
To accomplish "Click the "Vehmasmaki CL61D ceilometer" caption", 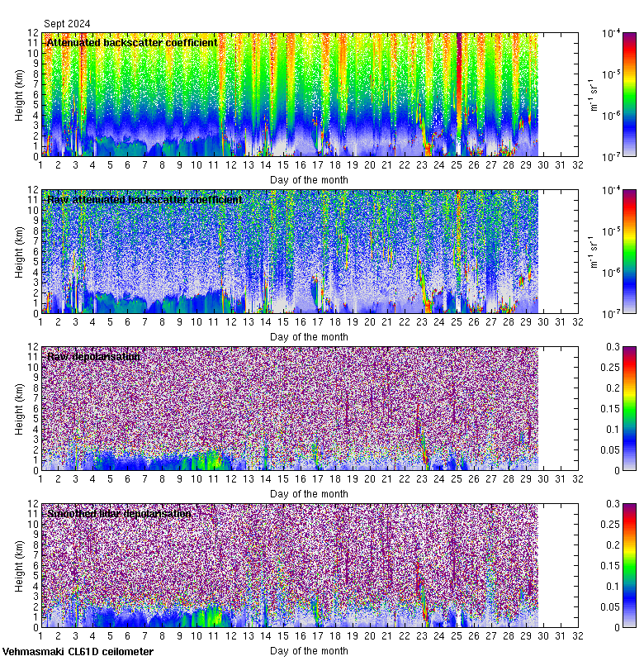I will (x=77, y=652).
